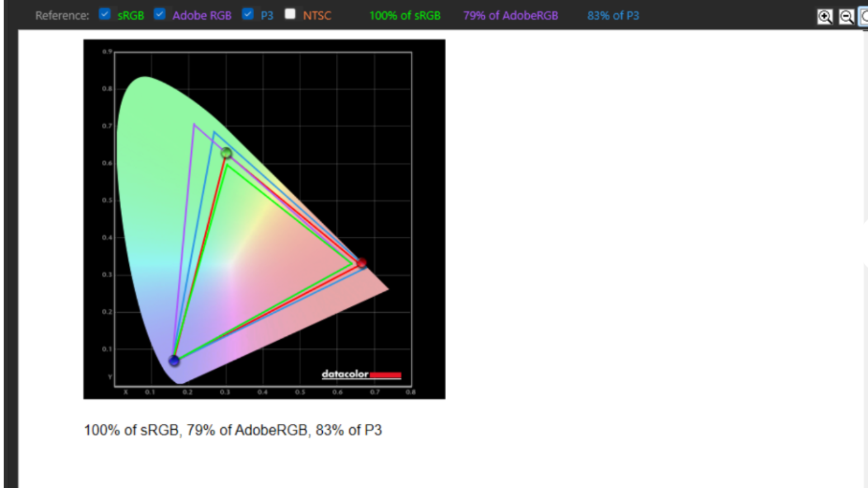
Task: Uncheck the sRGB reference checkbox
Action: click(104, 14)
